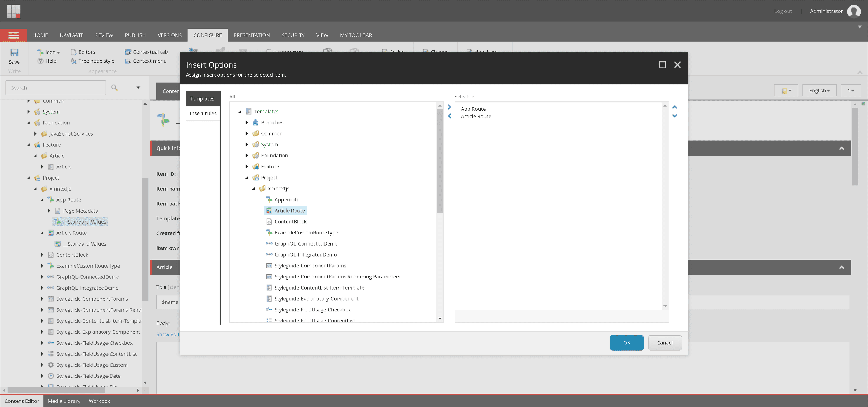868x407 pixels.
Task: Move selected item down in list
Action: pyautogui.click(x=675, y=116)
